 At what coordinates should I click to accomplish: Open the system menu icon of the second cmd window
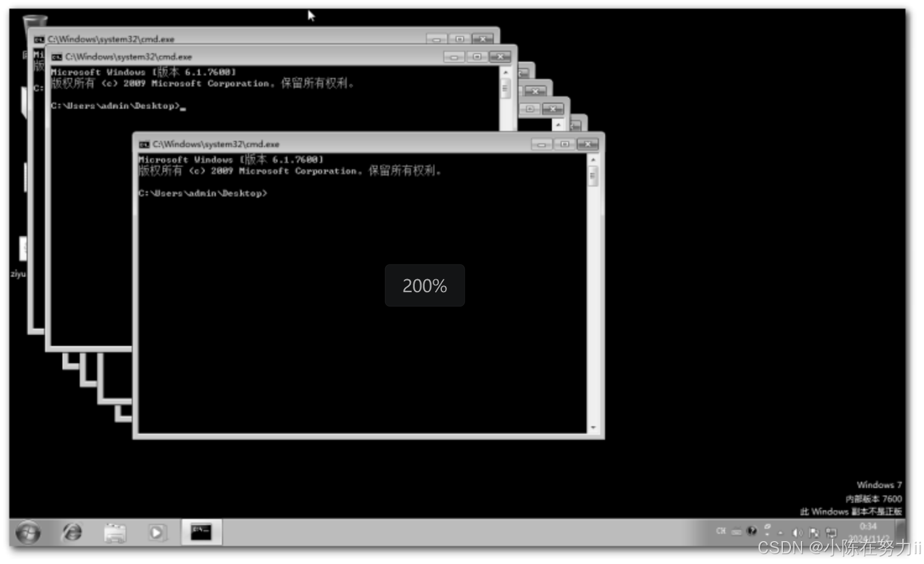57,57
